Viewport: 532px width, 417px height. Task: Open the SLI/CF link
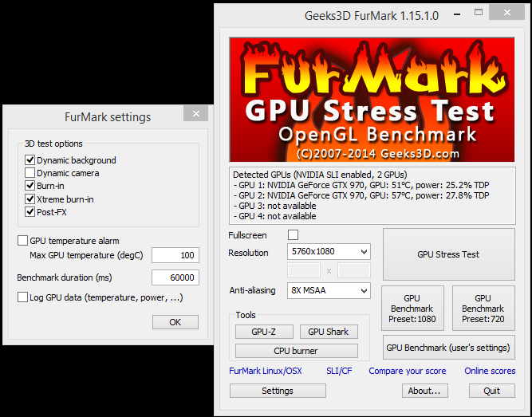[339, 371]
